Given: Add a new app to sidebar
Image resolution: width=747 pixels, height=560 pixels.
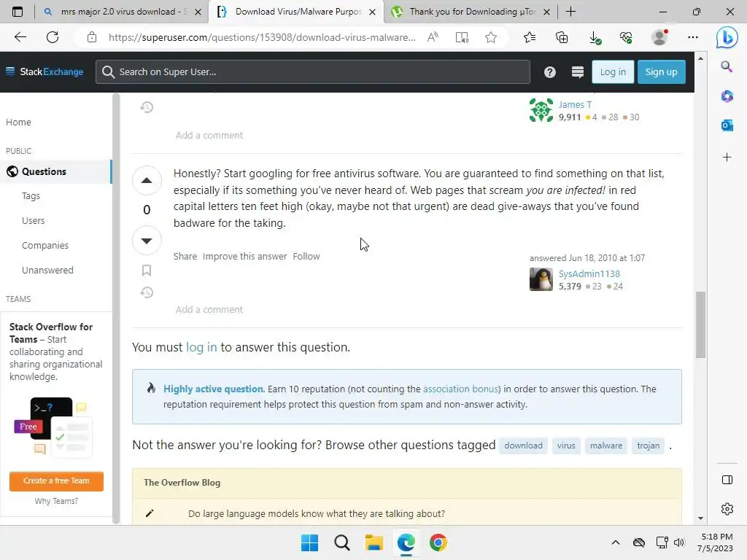Looking at the screenshot, I should point(727,157).
